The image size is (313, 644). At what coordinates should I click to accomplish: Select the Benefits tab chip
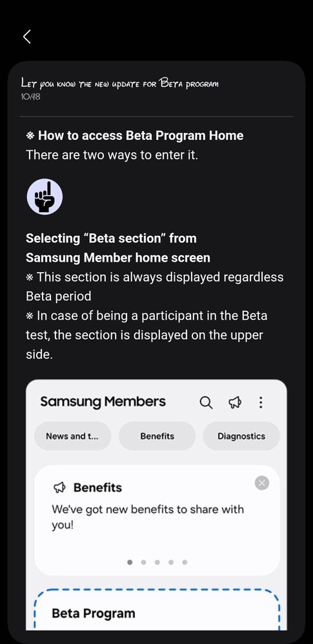tap(157, 436)
